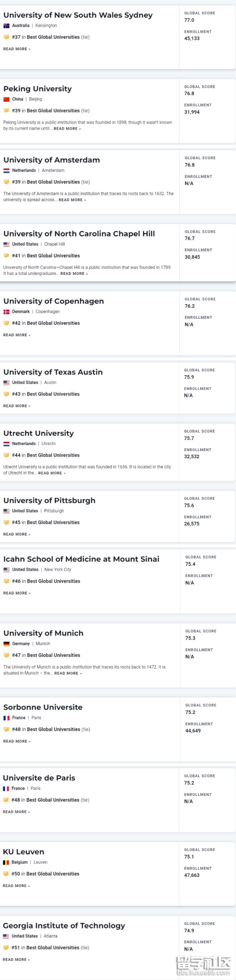
Task: Click the ranking badge icon beside #46
Action: click(x=6, y=581)
